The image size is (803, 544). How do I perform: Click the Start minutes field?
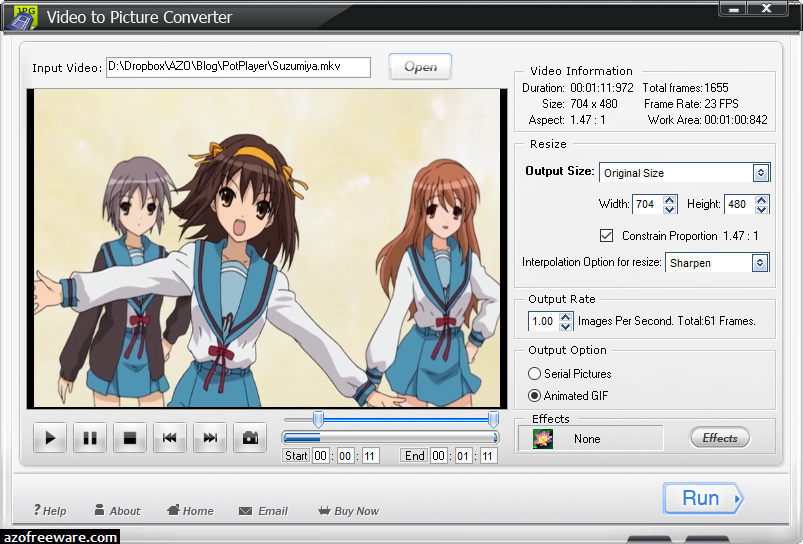tap(345, 456)
